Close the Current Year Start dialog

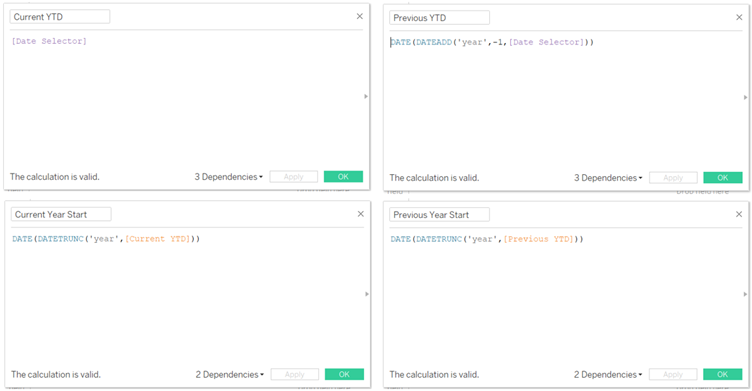click(361, 214)
